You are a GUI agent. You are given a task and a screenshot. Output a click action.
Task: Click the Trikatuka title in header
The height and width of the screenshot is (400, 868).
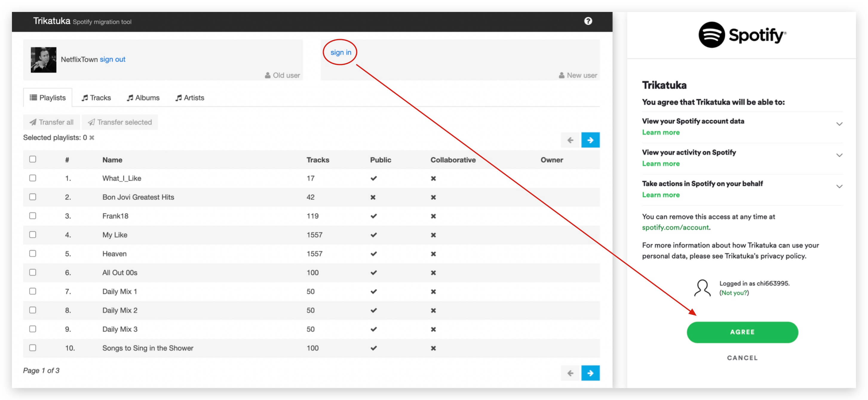tap(52, 21)
